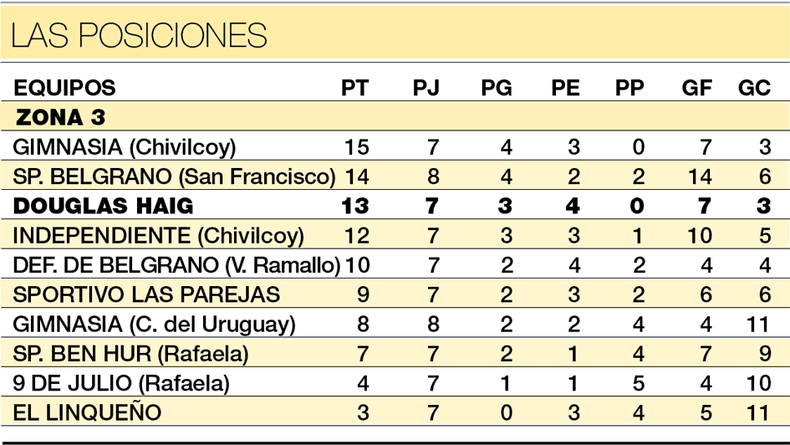Select the EQUIPOS column header
Image resolution: width=790 pixels, height=445 pixels.
(x=64, y=88)
